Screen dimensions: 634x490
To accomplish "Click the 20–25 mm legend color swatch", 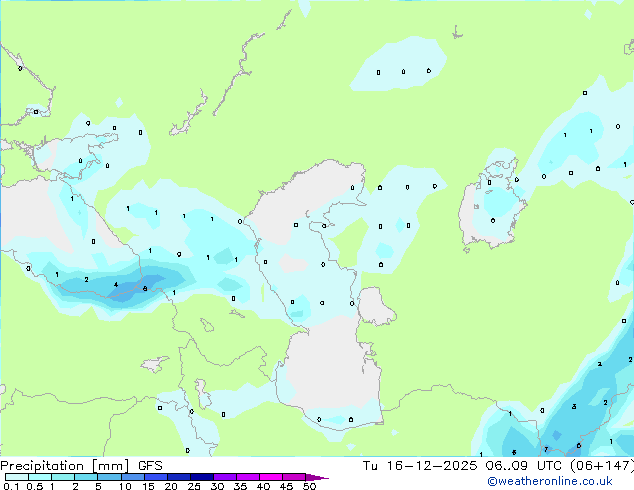I will [x=179, y=477].
